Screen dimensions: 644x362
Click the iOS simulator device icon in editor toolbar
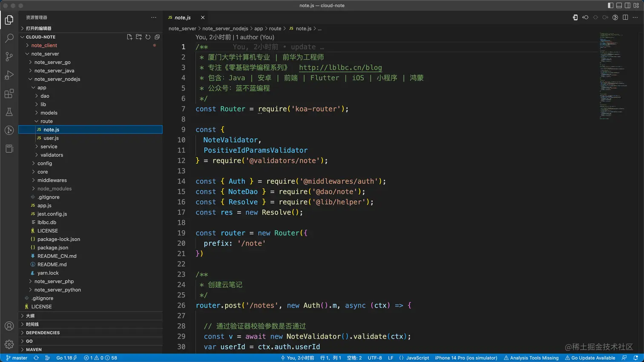[575, 17]
